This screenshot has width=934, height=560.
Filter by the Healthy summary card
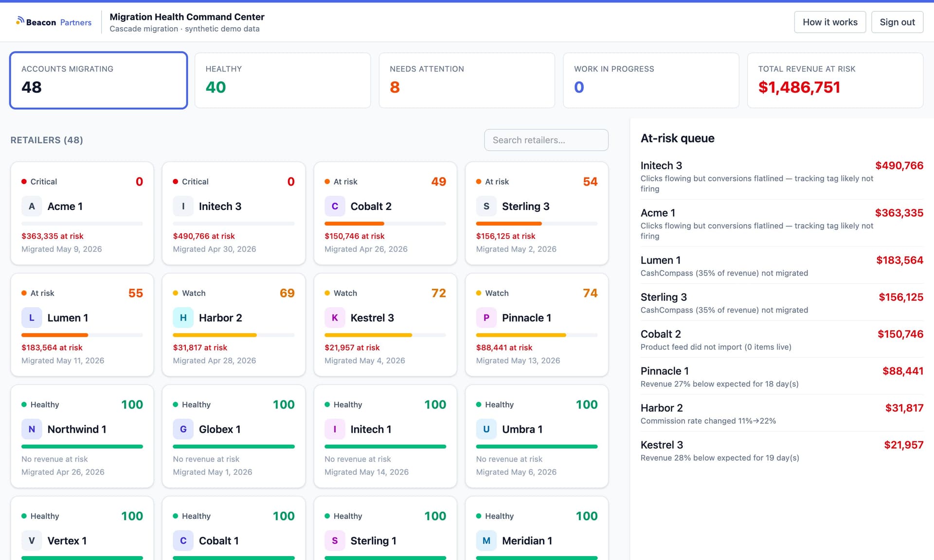[x=283, y=80]
